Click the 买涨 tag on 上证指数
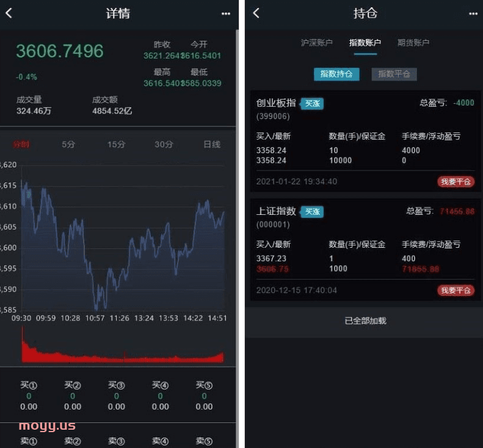483x448 pixels. tap(312, 212)
